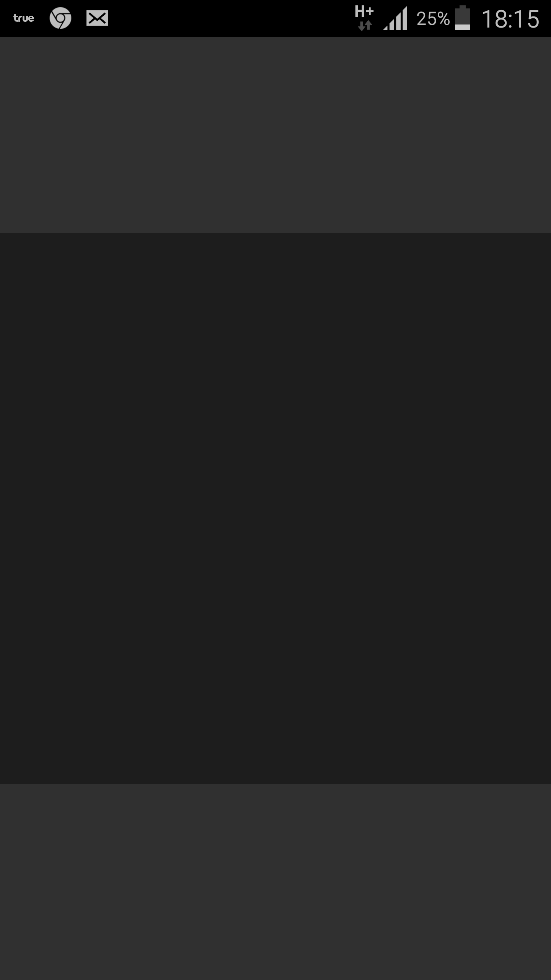The height and width of the screenshot is (980, 551).
Task: Tap the 18:15 status bar clock
Action: (x=510, y=19)
